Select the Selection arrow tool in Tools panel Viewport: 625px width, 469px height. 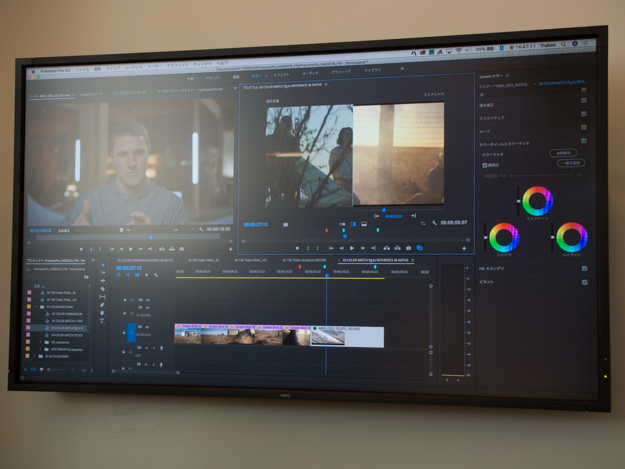103,265
